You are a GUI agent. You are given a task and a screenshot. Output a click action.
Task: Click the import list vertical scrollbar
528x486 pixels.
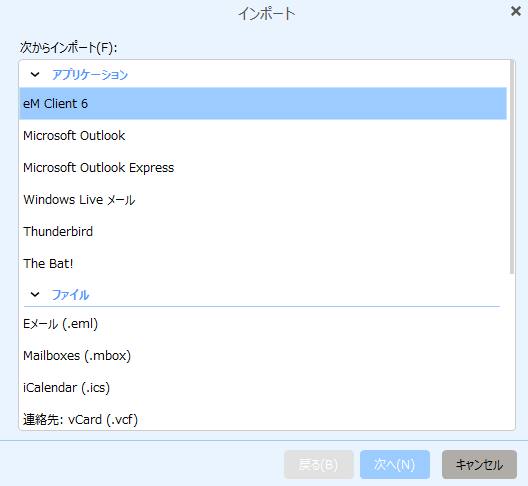coord(512,167)
